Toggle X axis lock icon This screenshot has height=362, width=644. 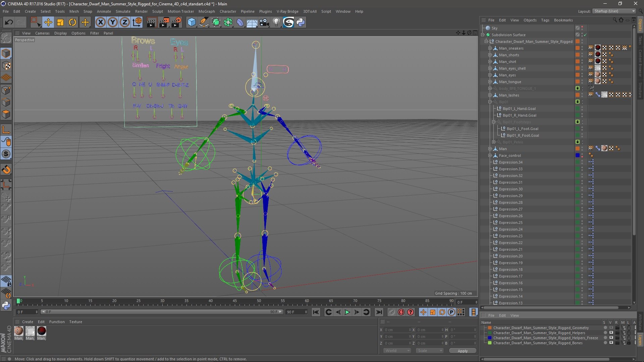[x=100, y=22]
